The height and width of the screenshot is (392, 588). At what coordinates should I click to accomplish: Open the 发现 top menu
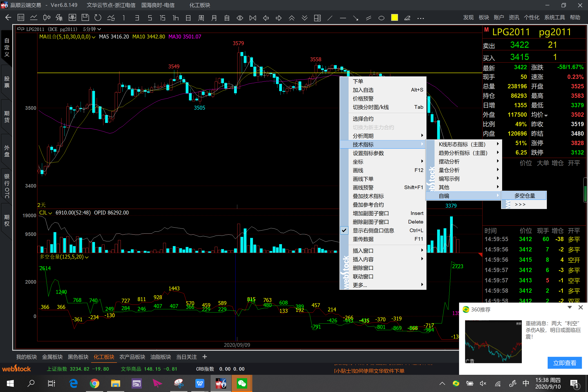[x=468, y=17]
